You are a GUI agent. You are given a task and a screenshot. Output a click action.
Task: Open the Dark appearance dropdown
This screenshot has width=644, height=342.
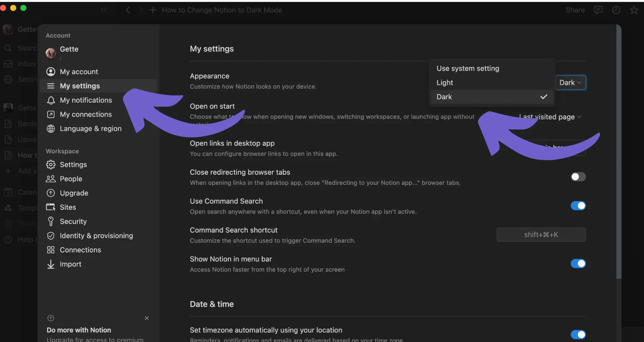571,82
